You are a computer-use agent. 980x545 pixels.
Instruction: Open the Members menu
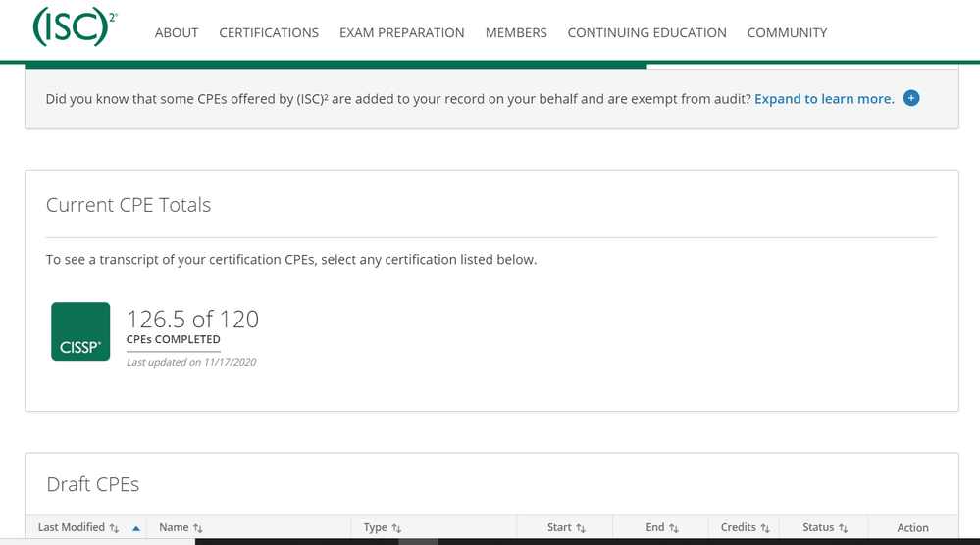coord(516,32)
